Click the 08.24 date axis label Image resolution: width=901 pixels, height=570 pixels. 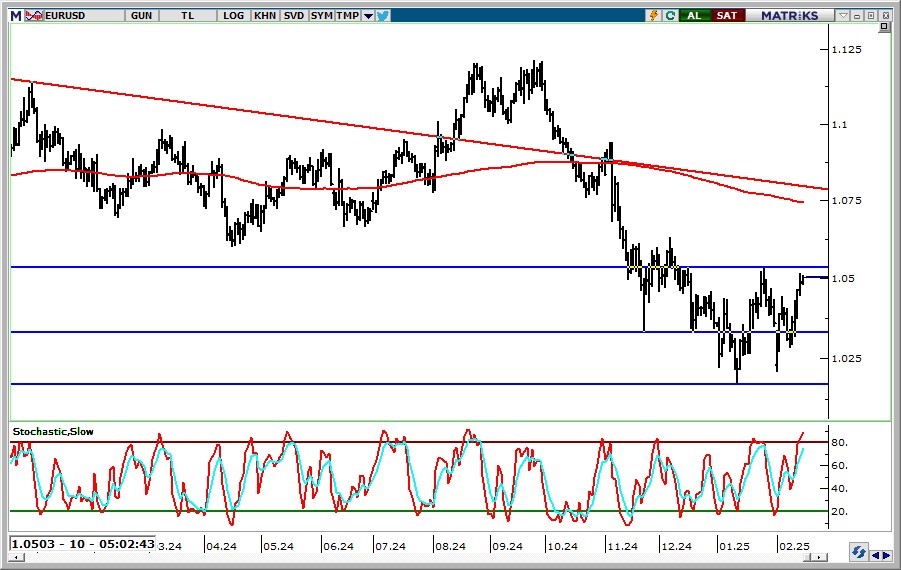pyautogui.click(x=450, y=546)
